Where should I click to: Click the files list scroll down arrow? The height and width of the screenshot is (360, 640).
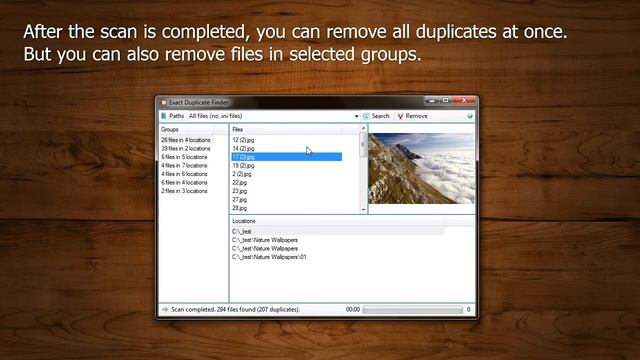coord(363,209)
